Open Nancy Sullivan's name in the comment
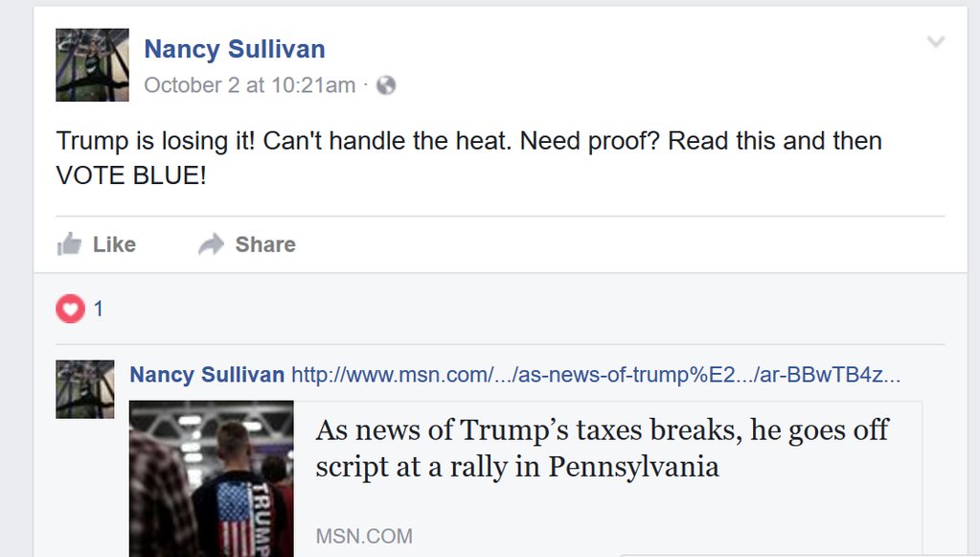Viewport: 980px width, 557px height. point(207,375)
